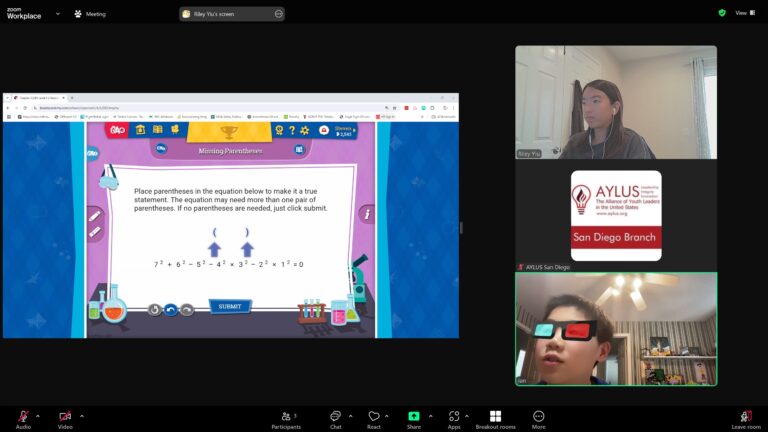Screen dimensions: 768x432
Task: Unmute microphone with the Audio button
Action: [x=23, y=420]
